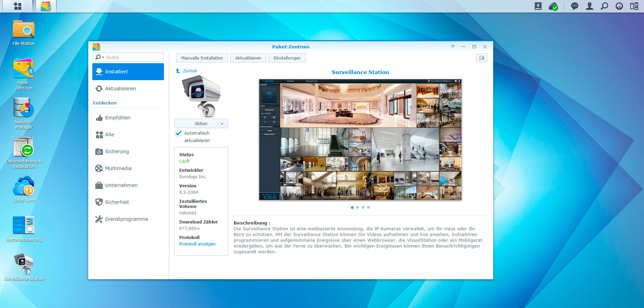
Task: Expand the Aktion dropdown
Action: point(201,124)
